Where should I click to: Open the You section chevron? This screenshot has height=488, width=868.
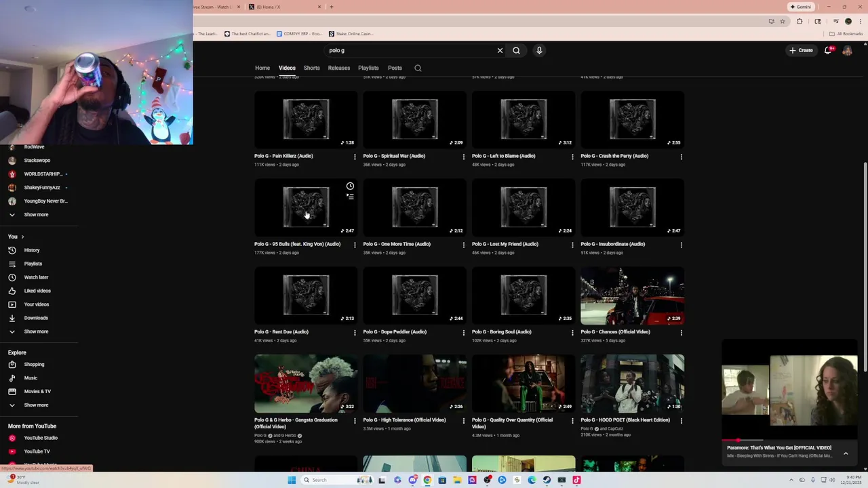[x=22, y=237]
